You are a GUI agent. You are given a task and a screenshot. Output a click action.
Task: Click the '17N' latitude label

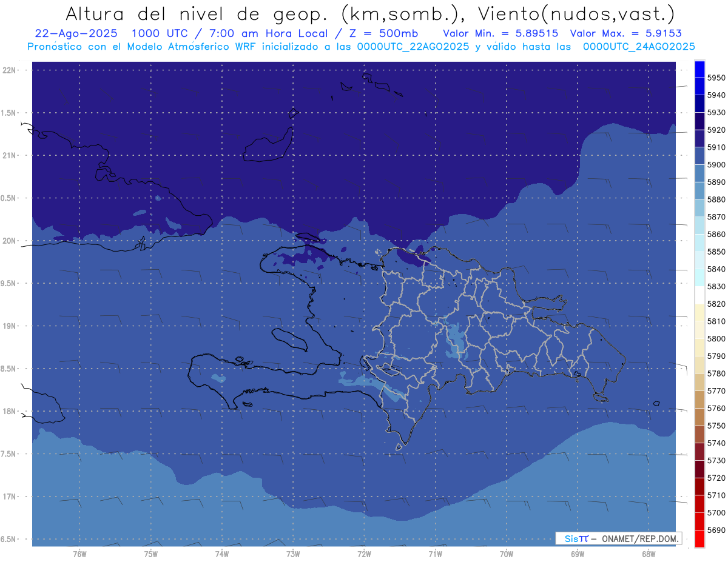tap(9, 497)
